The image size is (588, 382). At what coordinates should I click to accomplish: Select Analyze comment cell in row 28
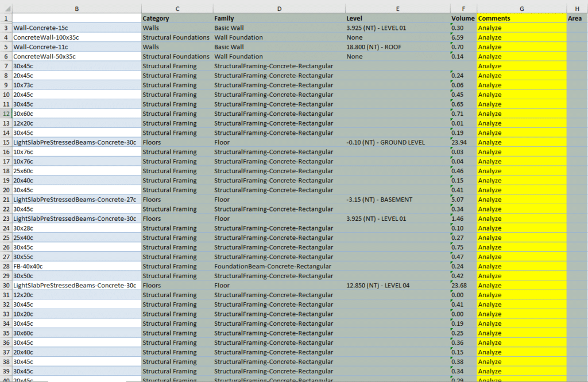[x=521, y=267]
